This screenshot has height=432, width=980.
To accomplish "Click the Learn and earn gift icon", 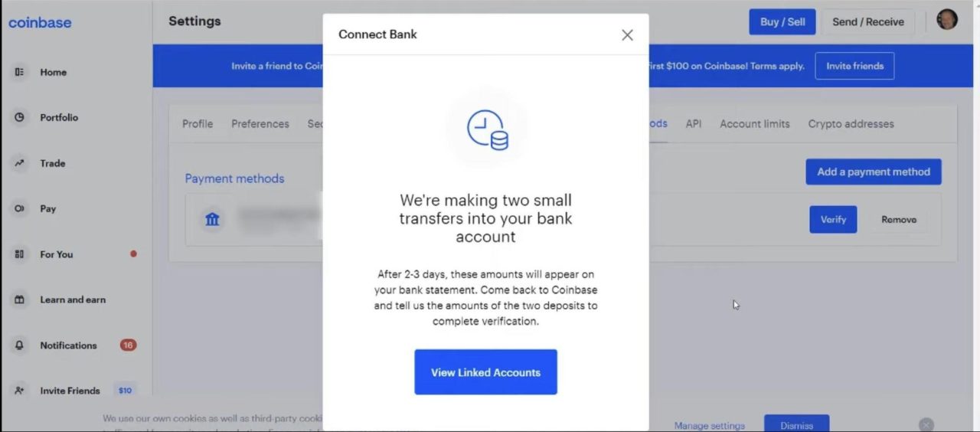I will tap(20, 299).
